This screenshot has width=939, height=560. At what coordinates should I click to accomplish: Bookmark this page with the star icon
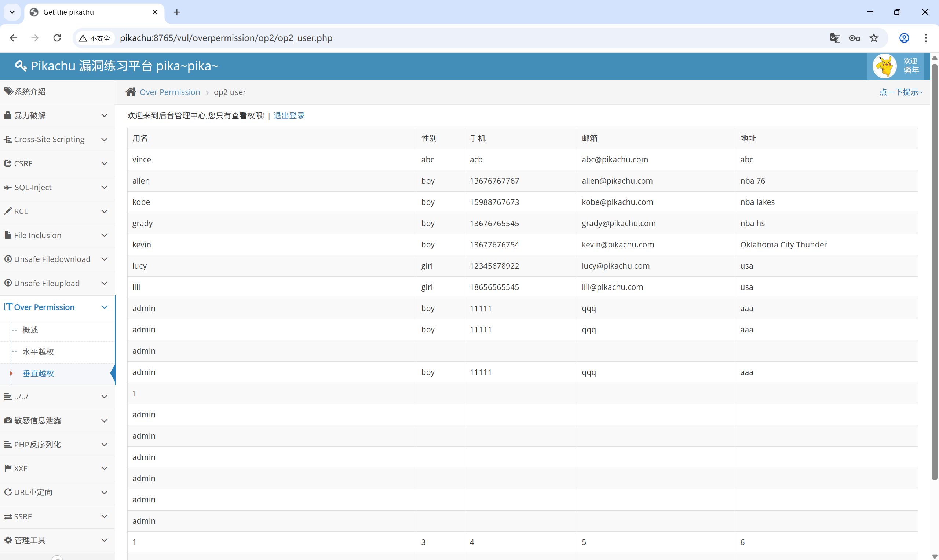coord(874,38)
